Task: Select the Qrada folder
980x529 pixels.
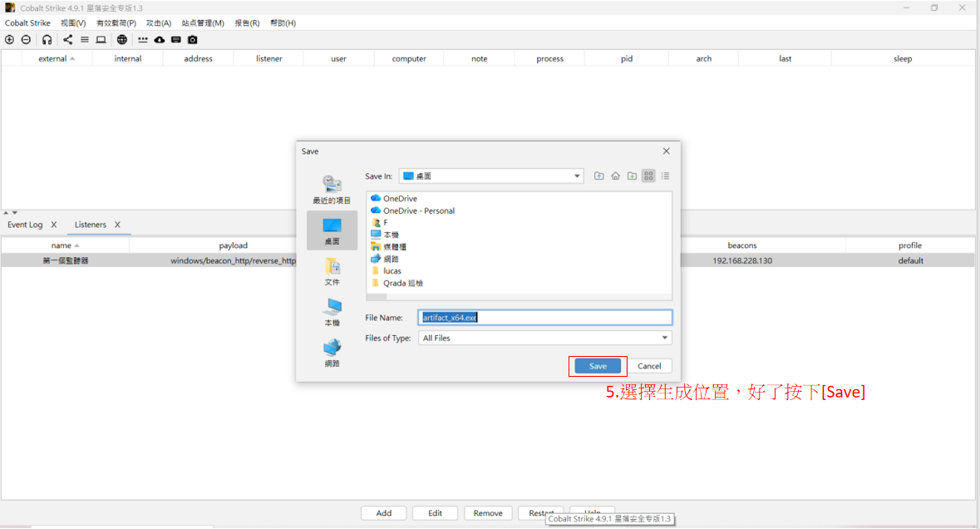Action: coord(396,284)
